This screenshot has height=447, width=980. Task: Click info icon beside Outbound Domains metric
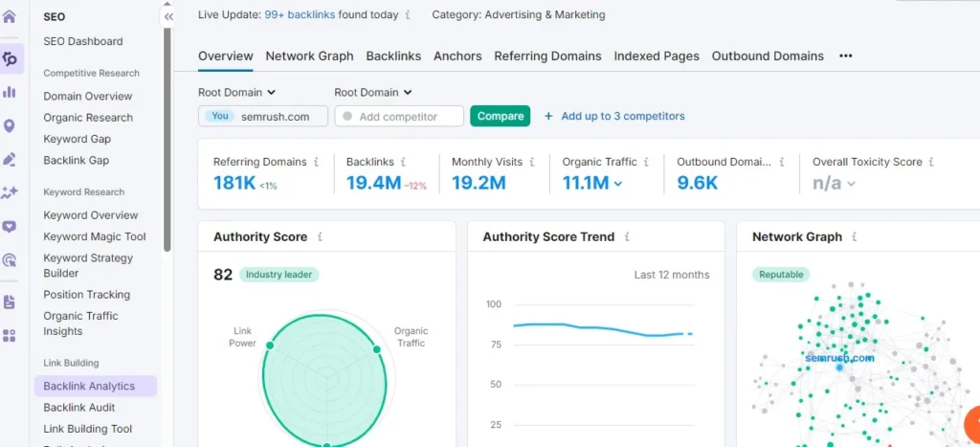point(783,162)
